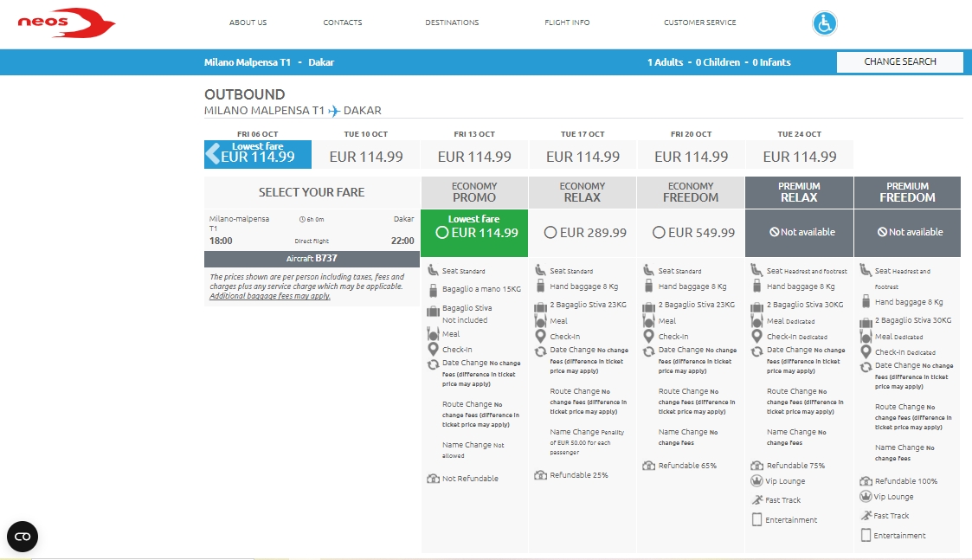This screenshot has width=972, height=560.
Task: Click the Neos airline logo
Action: [x=67, y=23]
